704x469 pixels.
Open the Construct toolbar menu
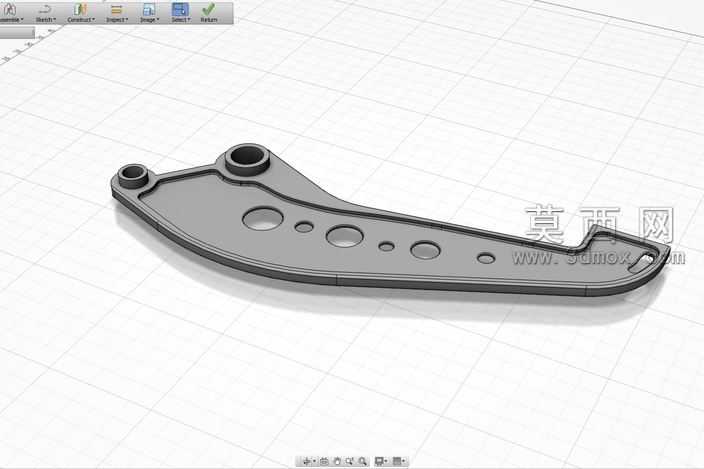81,13
